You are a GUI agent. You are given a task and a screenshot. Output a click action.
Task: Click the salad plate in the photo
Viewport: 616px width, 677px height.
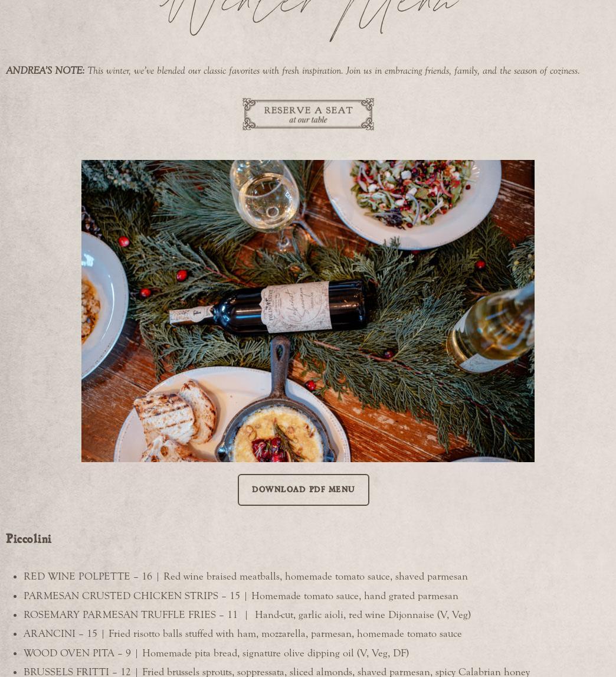click(x=412, y=203)
